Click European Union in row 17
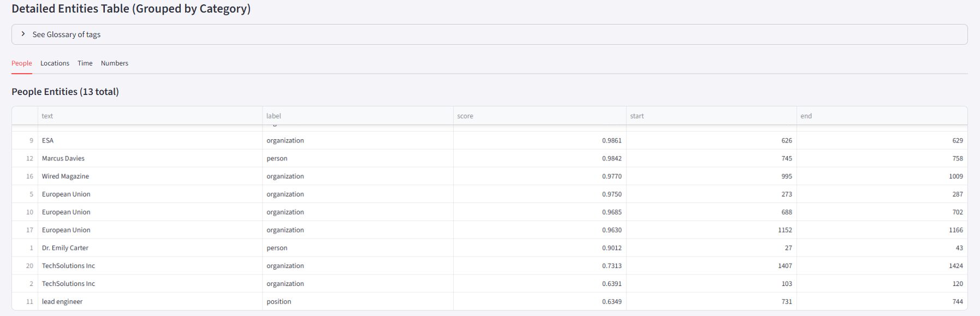 150,230
